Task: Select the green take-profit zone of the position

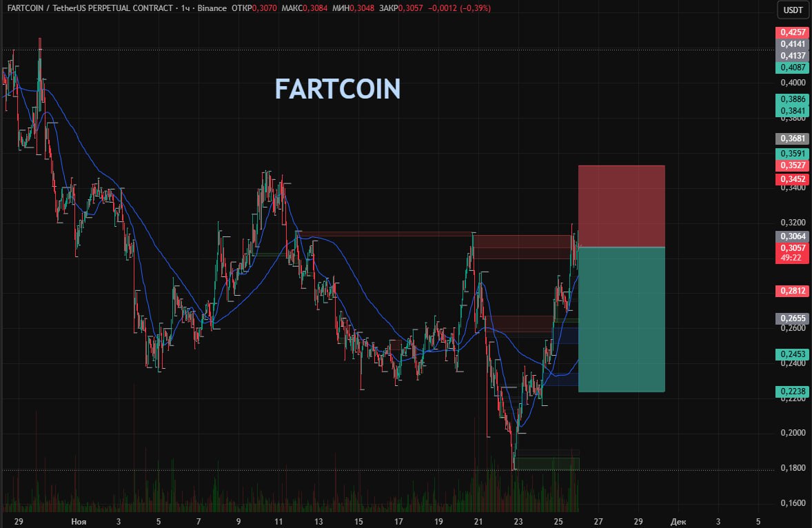Action: coord(621,319)
